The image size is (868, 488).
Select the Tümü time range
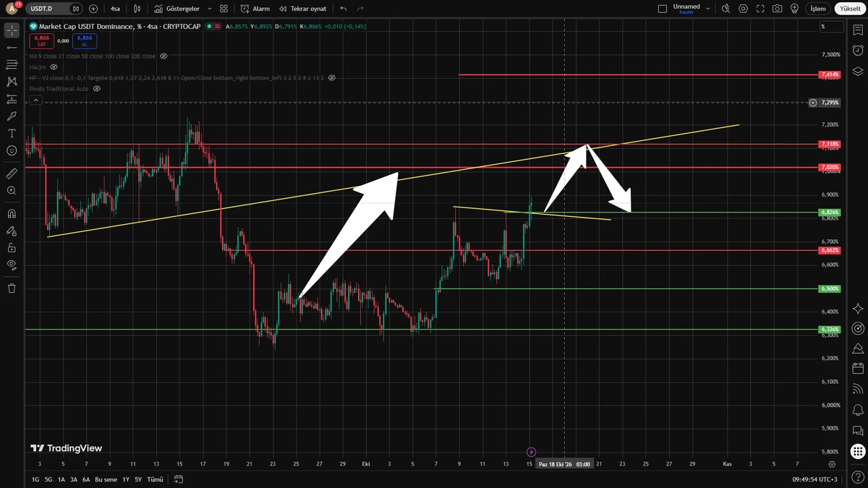[x=155, y=479]
